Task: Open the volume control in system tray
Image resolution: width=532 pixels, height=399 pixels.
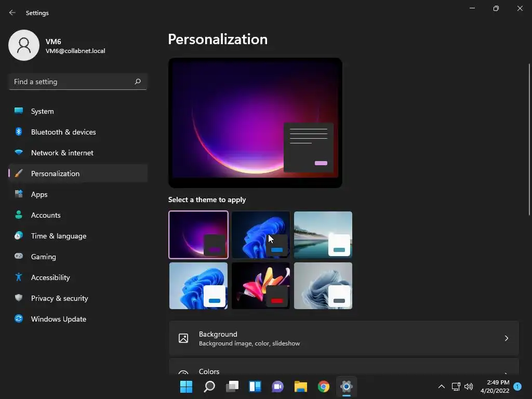Action: [469, 387]
